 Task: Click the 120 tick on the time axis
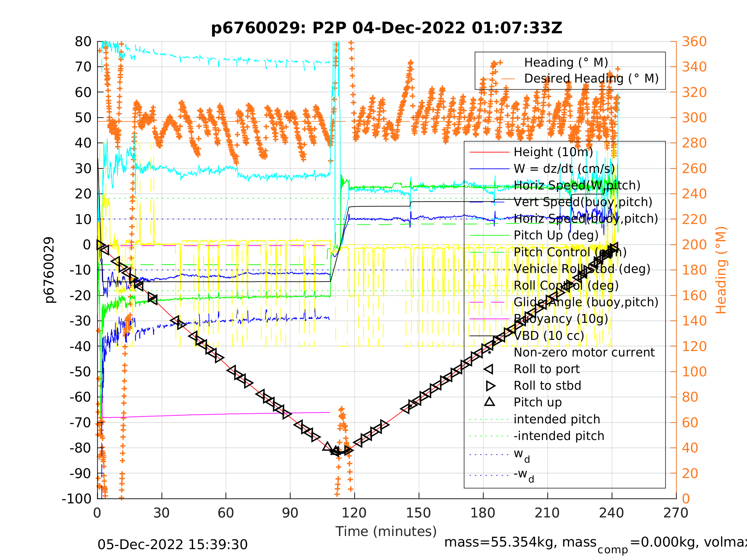(x=354, y=513)
